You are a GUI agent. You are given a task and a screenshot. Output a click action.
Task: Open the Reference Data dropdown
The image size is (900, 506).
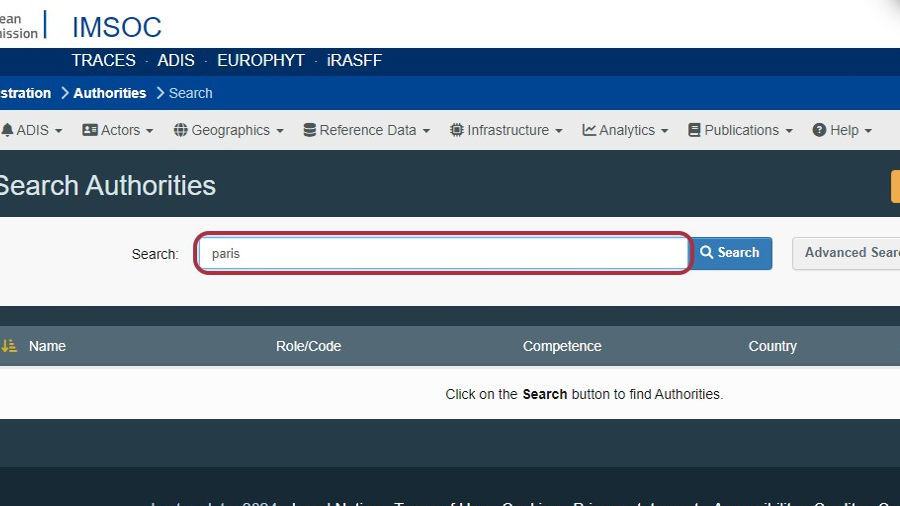[367, 130]
